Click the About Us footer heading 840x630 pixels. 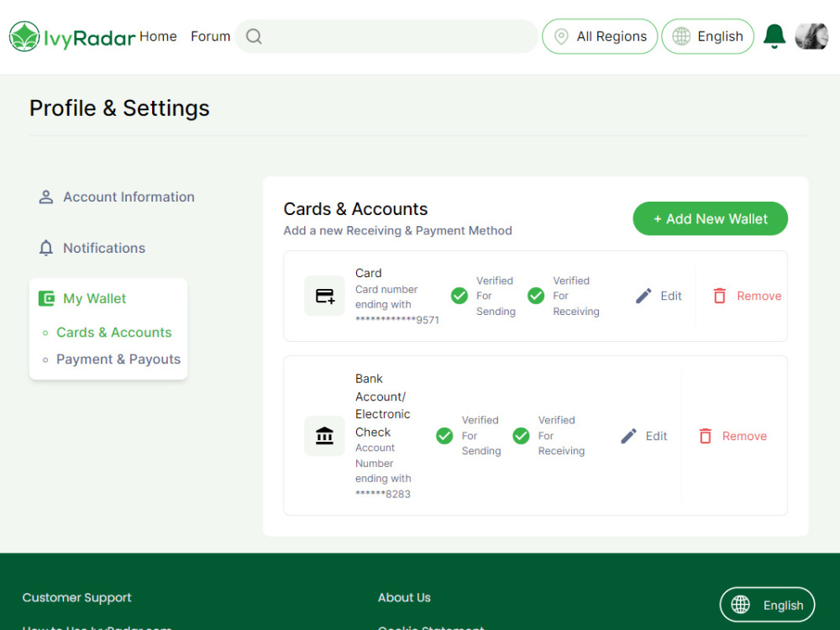click(x=404, y=597)
